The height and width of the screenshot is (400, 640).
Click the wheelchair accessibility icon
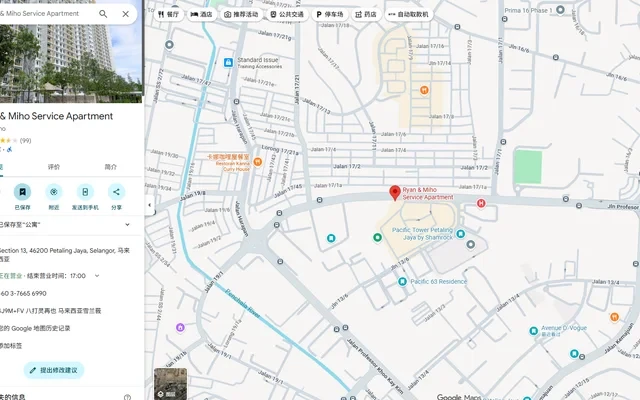pos(10,149)
